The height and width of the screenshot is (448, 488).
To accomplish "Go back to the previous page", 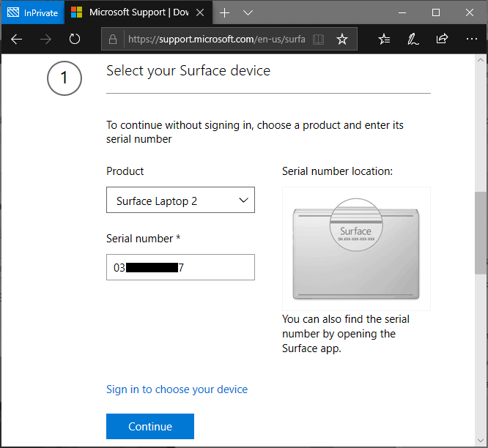I will point(17,39).
